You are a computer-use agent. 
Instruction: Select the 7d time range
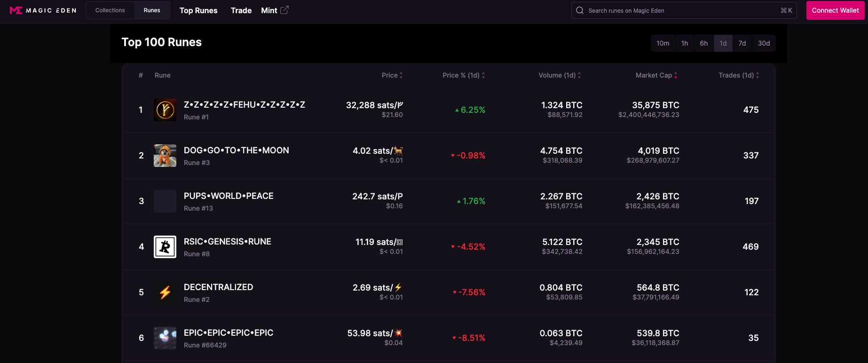(742, 43)
